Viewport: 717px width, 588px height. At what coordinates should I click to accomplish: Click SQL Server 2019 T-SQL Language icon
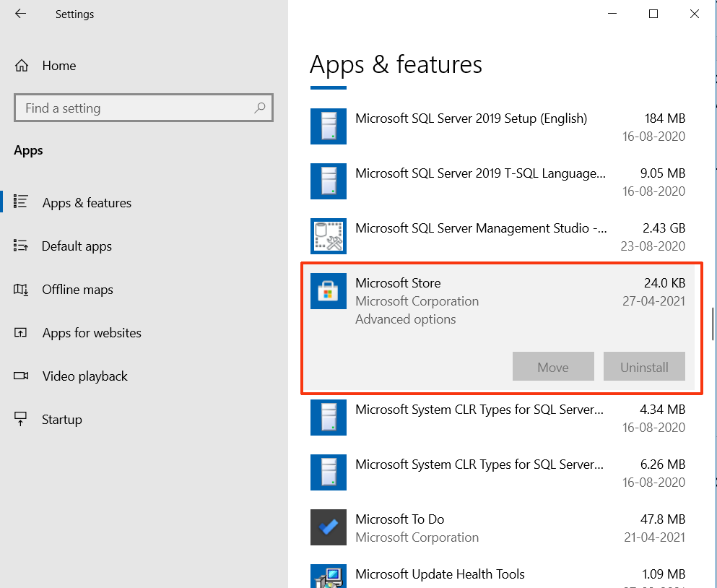click(329, 181)
